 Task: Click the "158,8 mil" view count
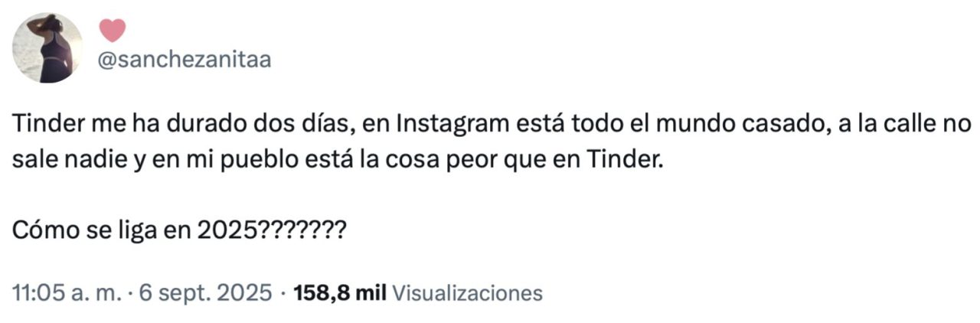tap(340, 292)
